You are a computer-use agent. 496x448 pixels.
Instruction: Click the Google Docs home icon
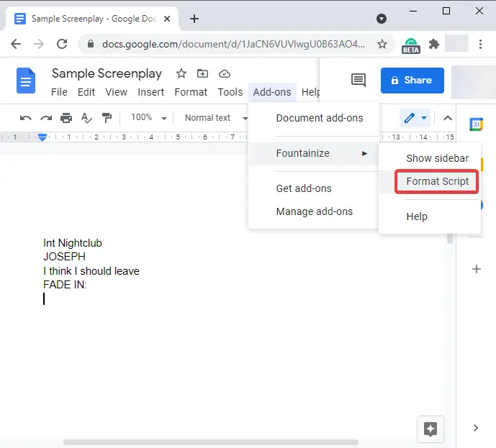point(26,81)
